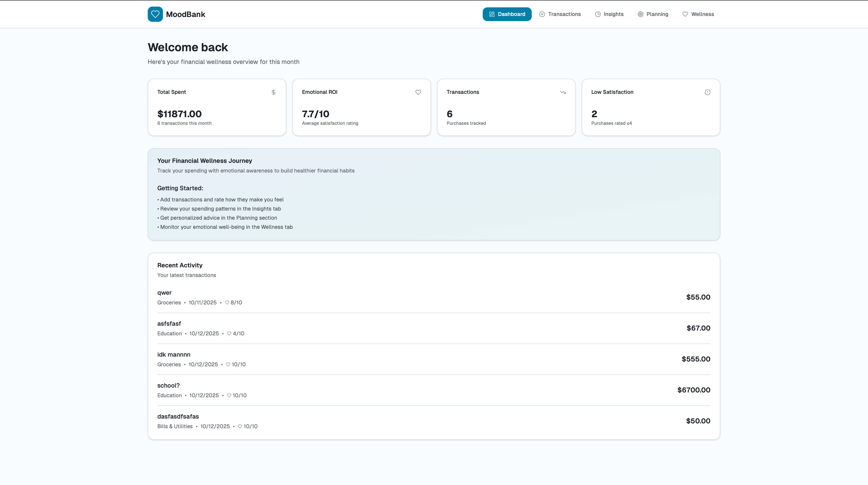868x485 pixels.
Task: Click the trending-down arrow icon on Transactions card
Action: 563,92
